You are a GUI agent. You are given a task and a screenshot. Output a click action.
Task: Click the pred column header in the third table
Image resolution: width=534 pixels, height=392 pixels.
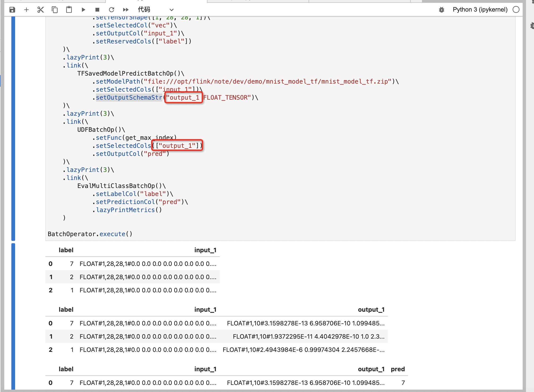[398, 369]
